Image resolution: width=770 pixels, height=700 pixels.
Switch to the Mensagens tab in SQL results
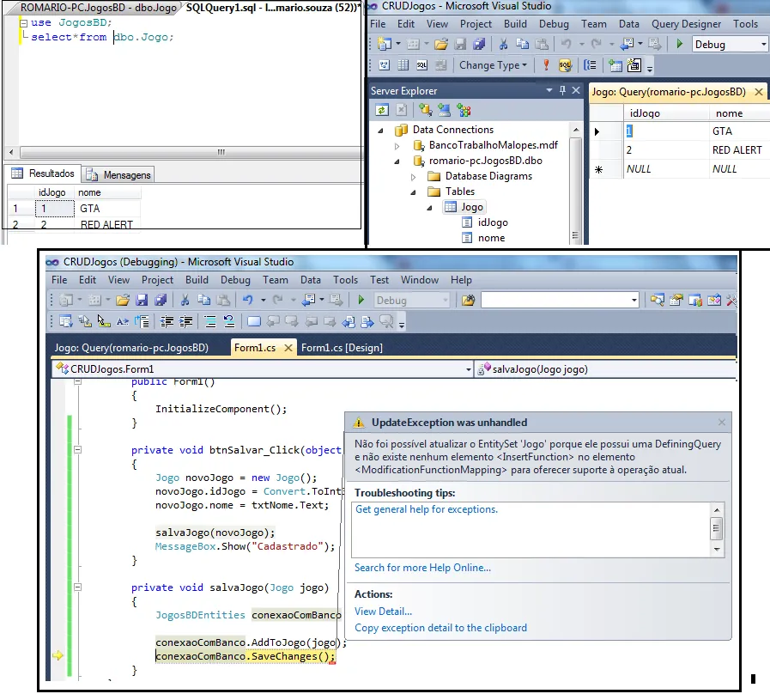point(119,175)
